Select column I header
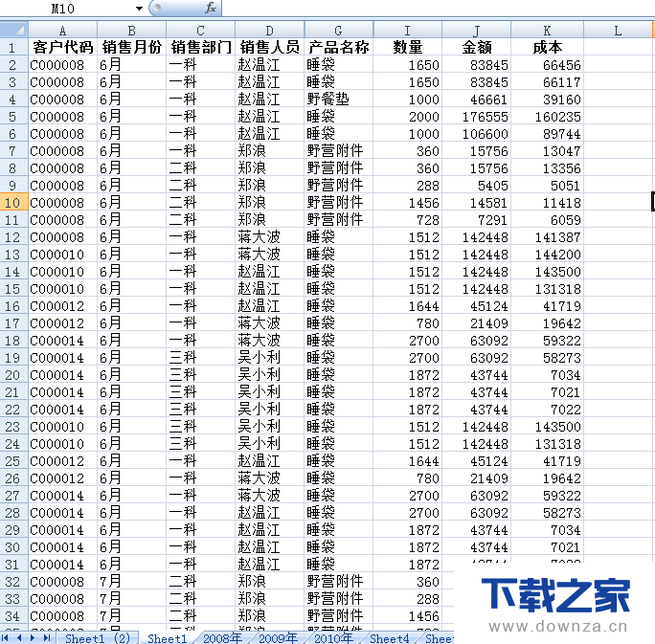Viewport: 655px width, 644px height. tap(407, 30)
